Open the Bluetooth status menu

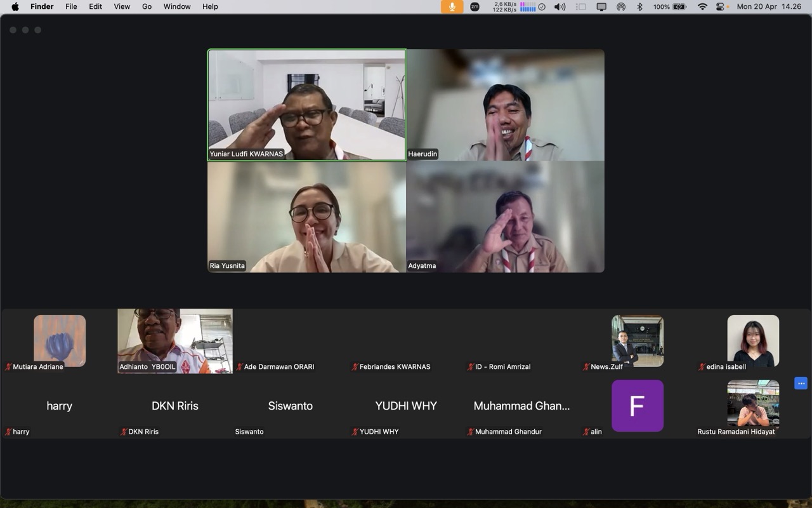point(639,6)
